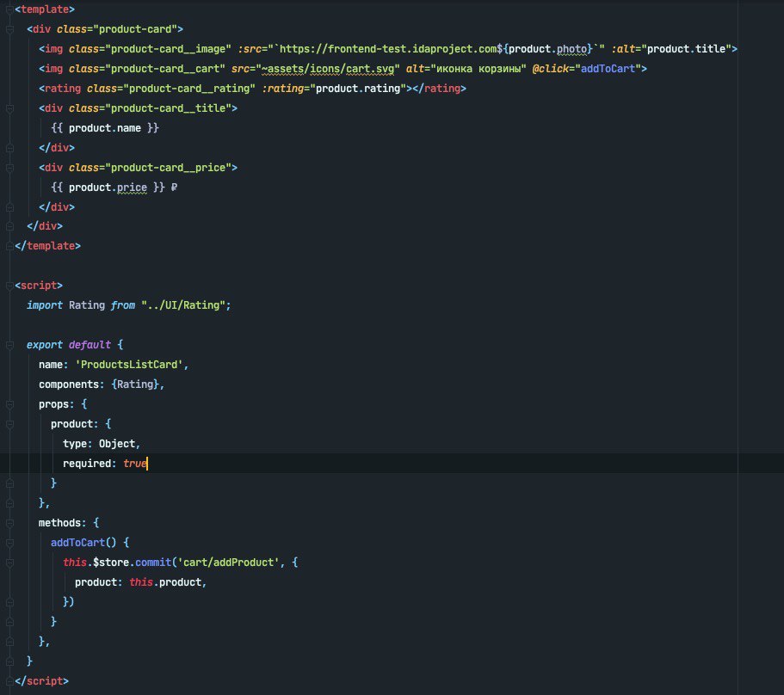
Task: Click the "../UI/Rating" import path
Action: tap(183, 305)
